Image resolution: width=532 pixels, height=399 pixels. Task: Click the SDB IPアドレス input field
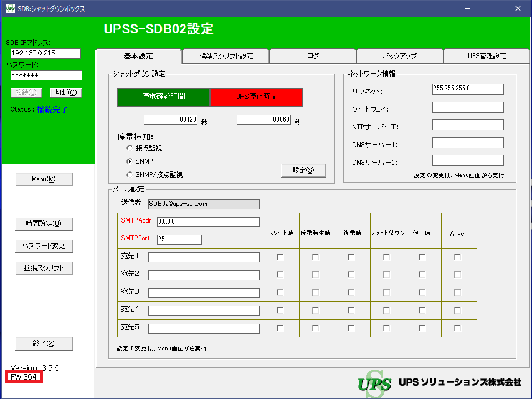(46, 53)
